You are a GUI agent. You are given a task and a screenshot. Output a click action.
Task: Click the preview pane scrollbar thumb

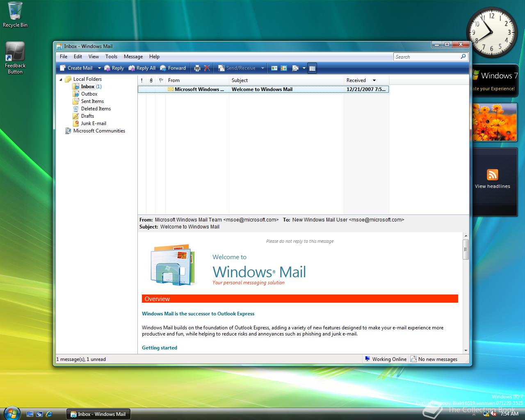point(466,249)
